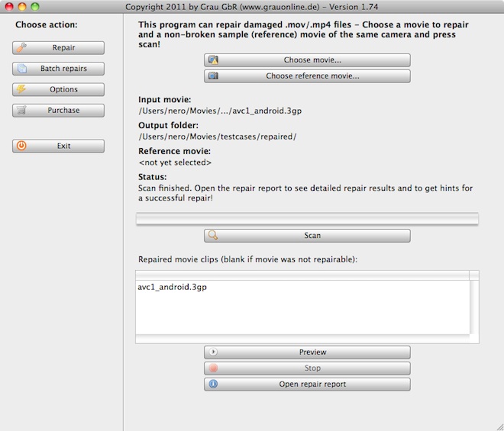504x431 pixels.
Task: Click the input movie path text
Action: pyautogui.click(x=220, y=111)
